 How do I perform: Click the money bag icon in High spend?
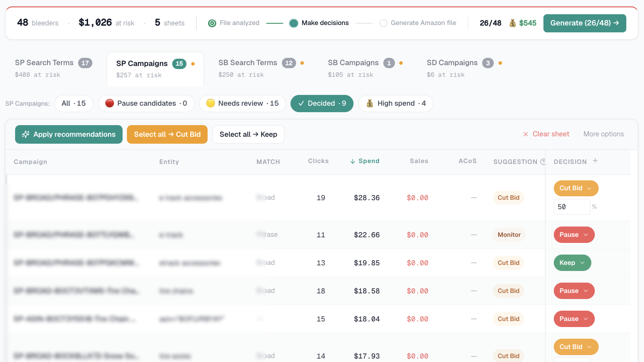tap(369, 103)
